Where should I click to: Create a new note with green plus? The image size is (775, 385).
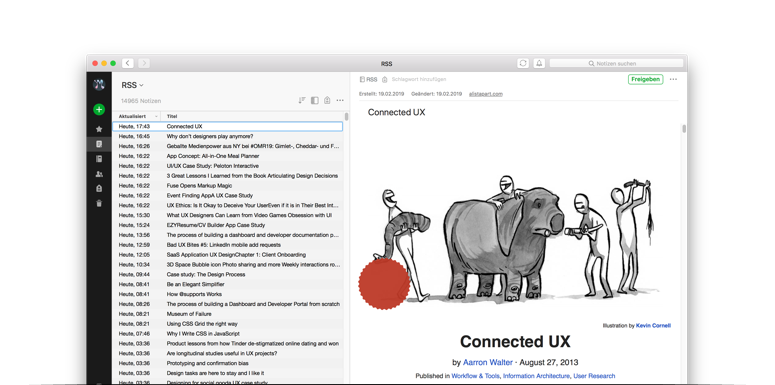click(99, 109)
